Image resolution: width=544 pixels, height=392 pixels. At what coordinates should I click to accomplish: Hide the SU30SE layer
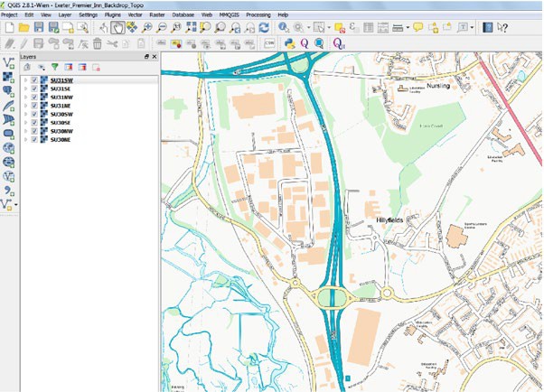tap(34, 123)
